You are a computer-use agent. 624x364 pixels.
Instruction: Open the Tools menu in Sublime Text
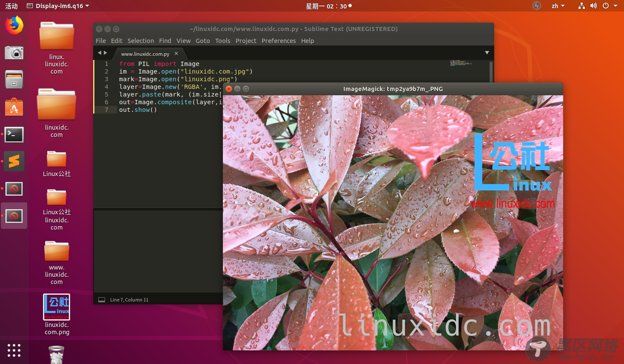coord(222,41)
